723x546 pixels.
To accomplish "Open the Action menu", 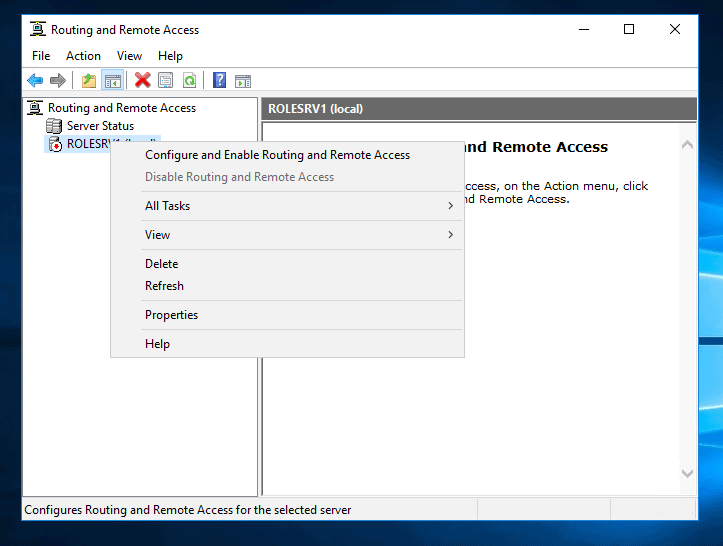I will 83,56.
